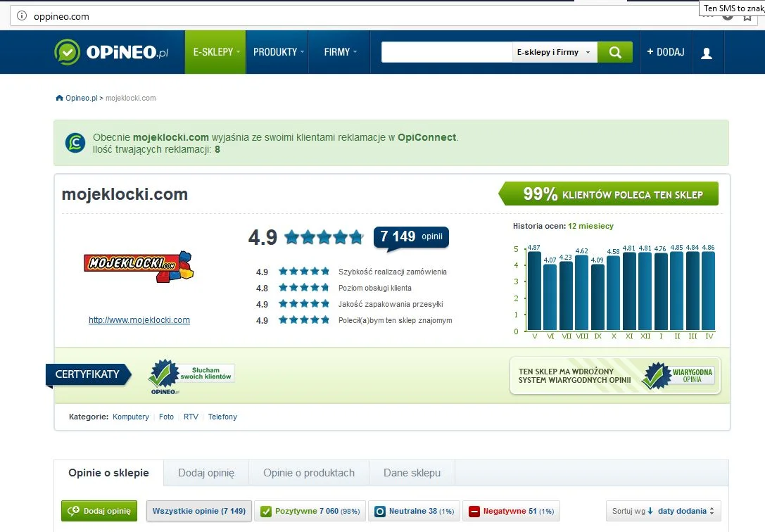Viewport: 765px width, 532px height.
Task: Open the 'Komputery' category link
Action: pyautogui.click(x=131, y=417)
